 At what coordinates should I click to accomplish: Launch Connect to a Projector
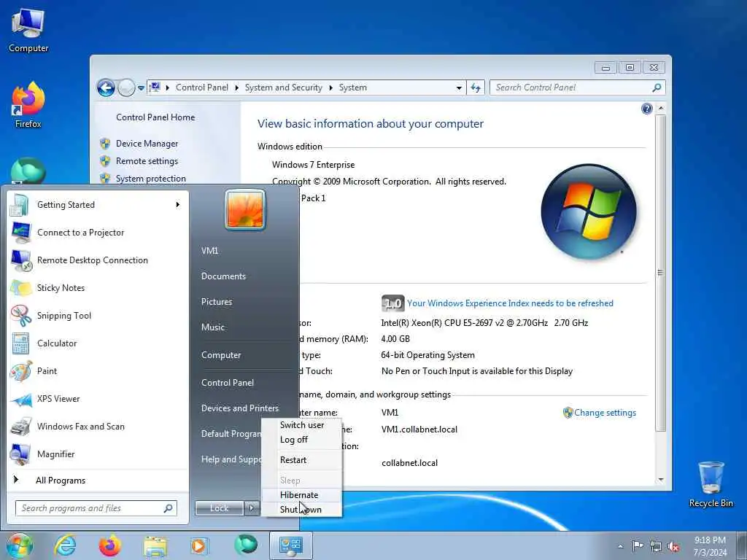pyautogui.click(x=98, y=233)
